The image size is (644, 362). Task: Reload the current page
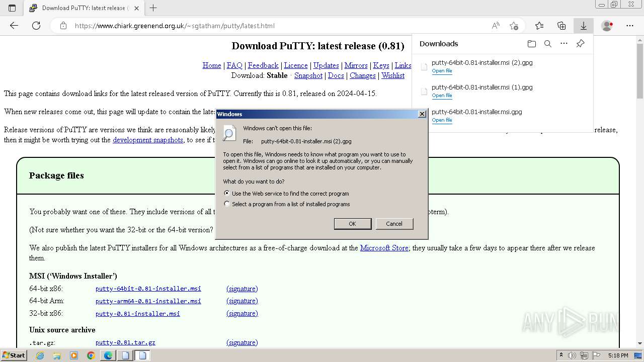coord(36,26)
